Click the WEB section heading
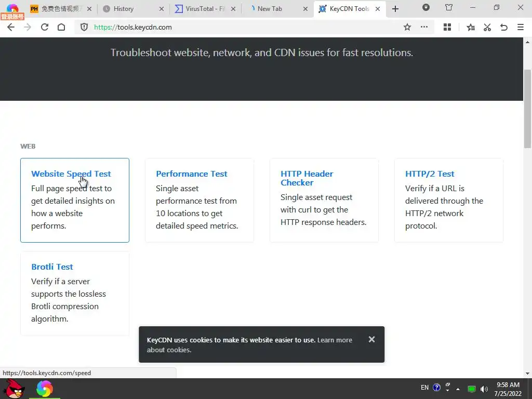This screenshot has height=399, width=532. (28, 146)
